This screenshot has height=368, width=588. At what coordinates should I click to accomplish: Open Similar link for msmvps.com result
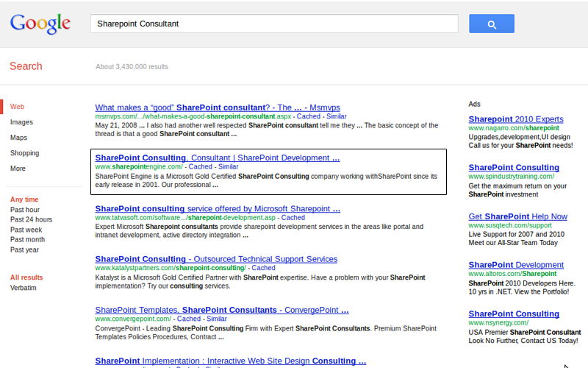(x=337, y=116)
